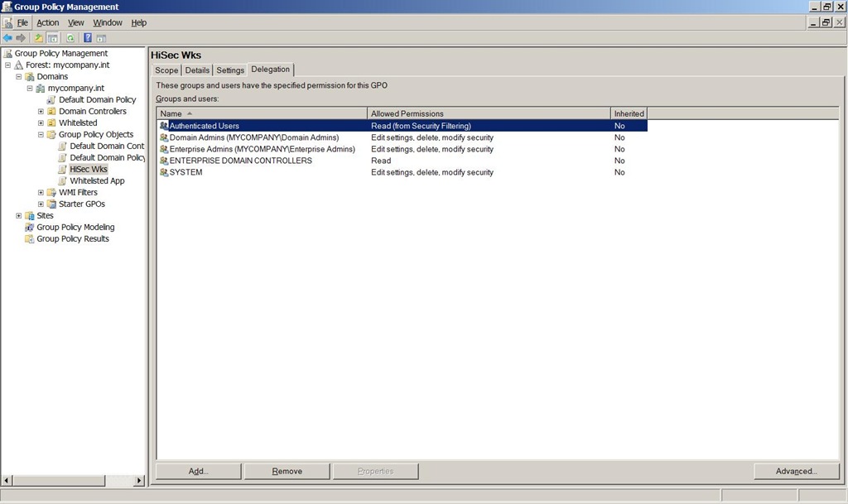Click the Authenticated Users group icon
This screenshot has height=504, width=848.
(164, 126)
